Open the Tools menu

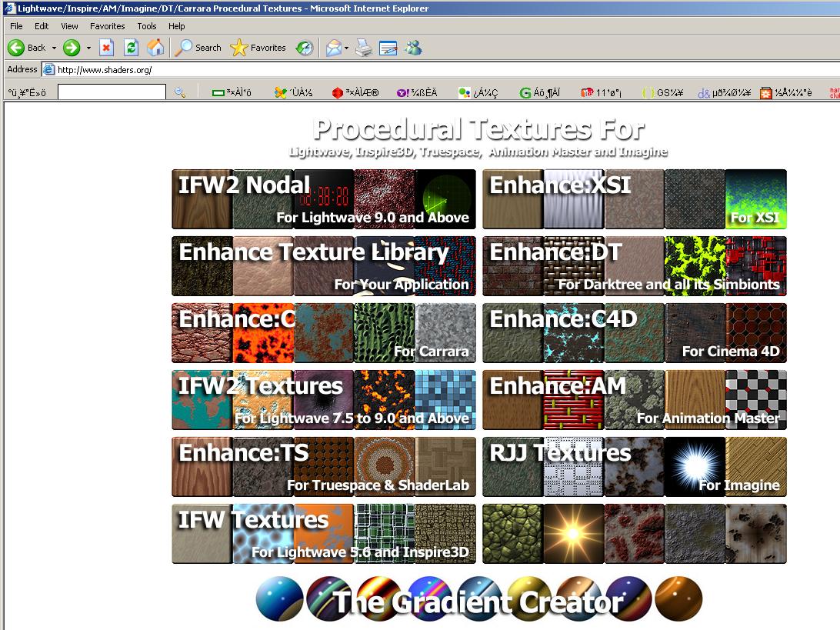146,25
